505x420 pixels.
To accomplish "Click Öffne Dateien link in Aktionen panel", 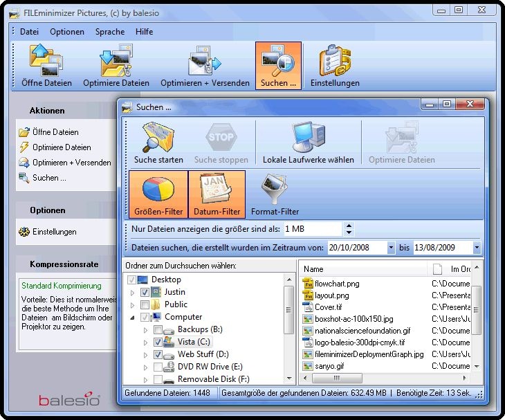I will point(55,132).
